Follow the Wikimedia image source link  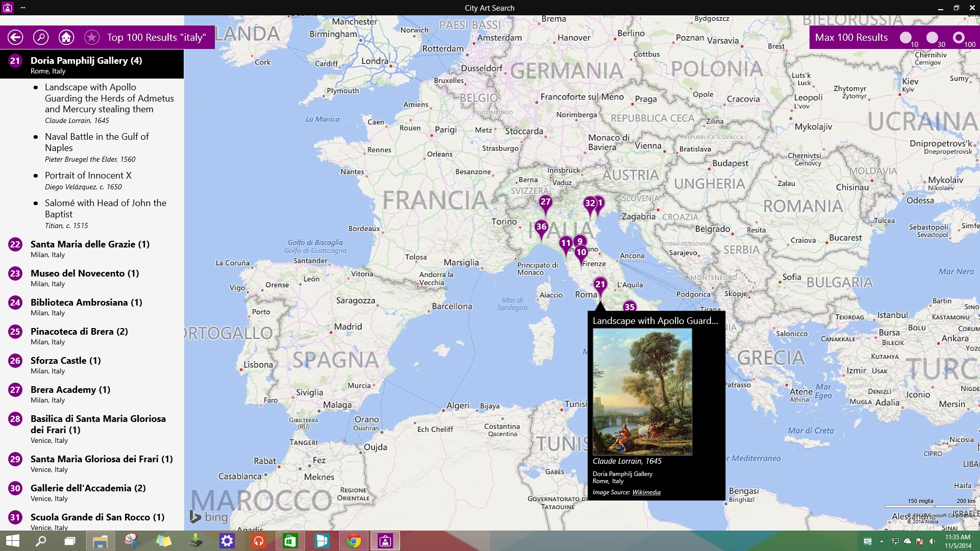646,492
